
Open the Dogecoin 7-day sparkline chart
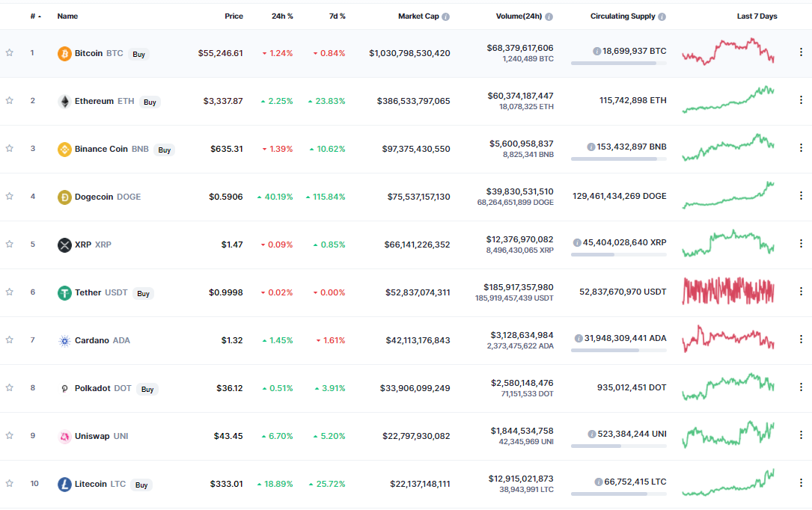point(728,195)
